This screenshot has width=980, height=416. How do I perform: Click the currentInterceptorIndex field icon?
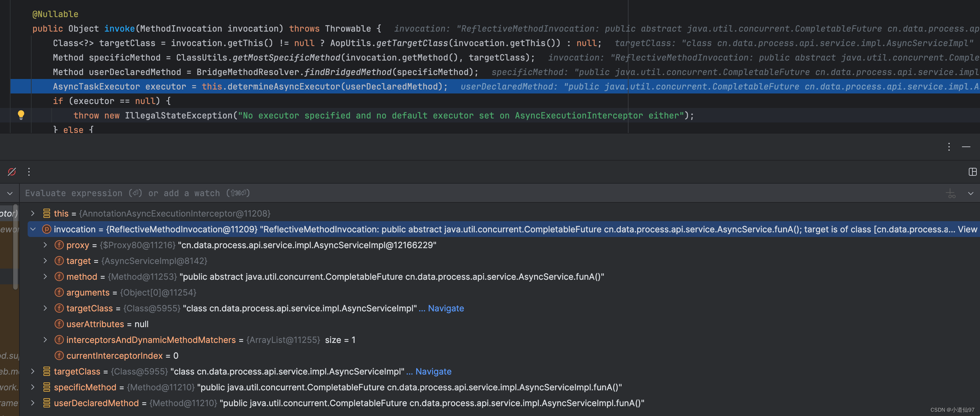click(59, 355)
